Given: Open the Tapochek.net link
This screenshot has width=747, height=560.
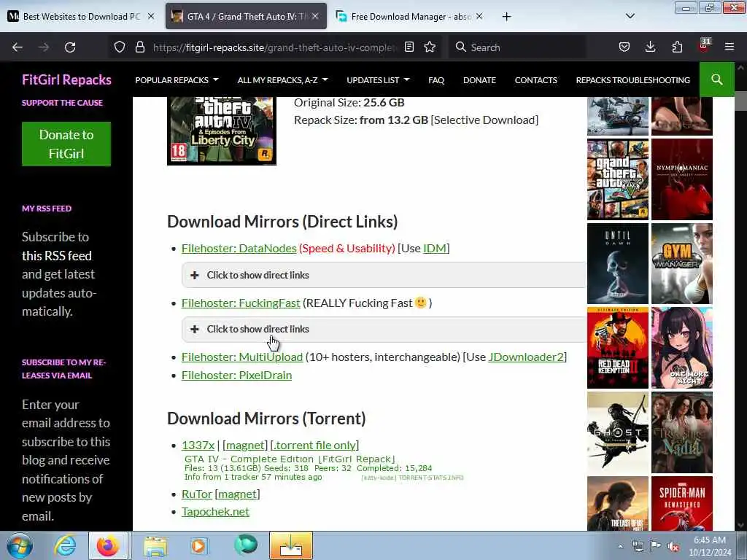Looking at the screenshot, I should click(215, 511).
